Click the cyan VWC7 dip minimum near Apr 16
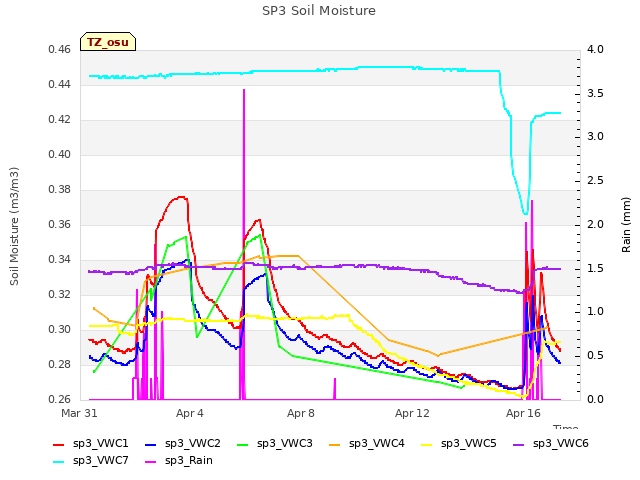Screen dimensions: 640x480 point(525,213)
